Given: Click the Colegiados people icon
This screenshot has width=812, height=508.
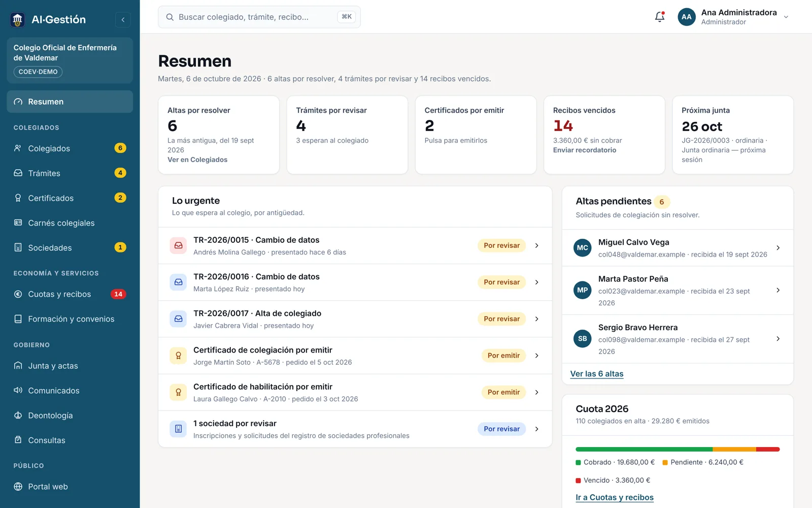Looking at the screenshot, I should 18,148.
